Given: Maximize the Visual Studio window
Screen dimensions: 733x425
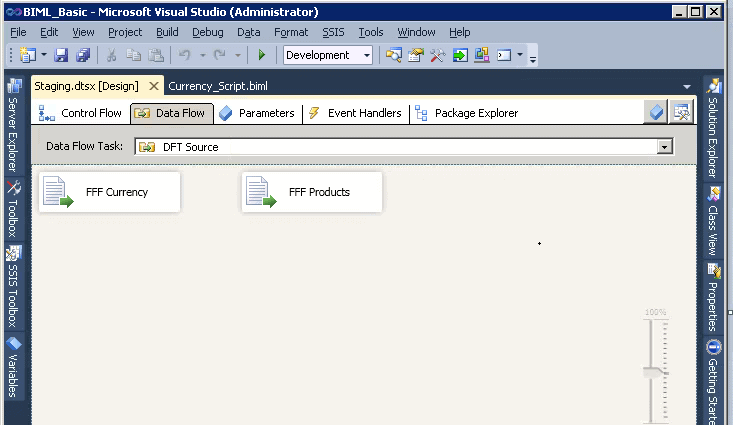Looking at the screenshot, I should coord(696,12).
